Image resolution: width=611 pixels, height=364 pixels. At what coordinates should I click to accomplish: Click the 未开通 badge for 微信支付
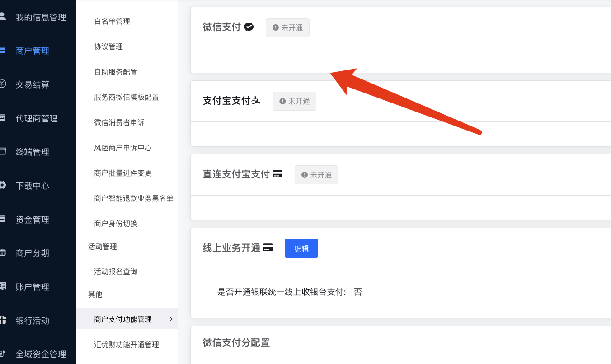(287, 28)
